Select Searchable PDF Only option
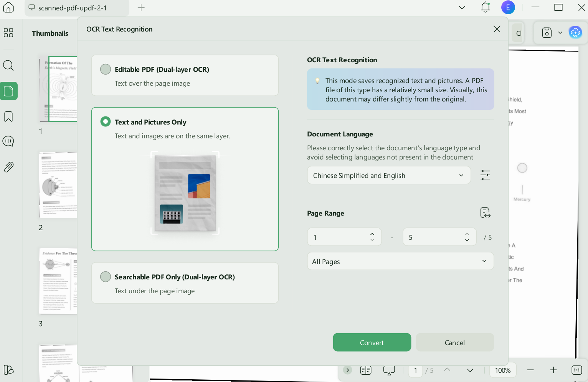This screenshot has height=382, width=588. click(185, 283)
